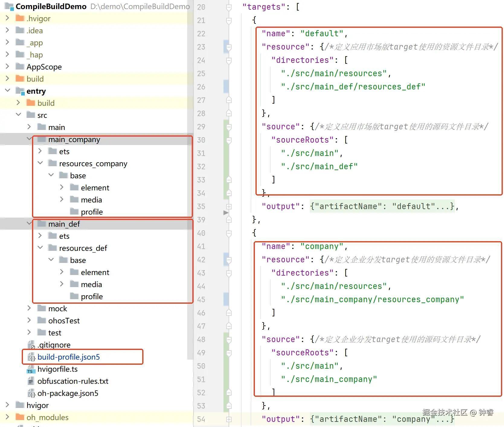
Task: Select the resources_company folder icon
Action: (x=53, y=163)
